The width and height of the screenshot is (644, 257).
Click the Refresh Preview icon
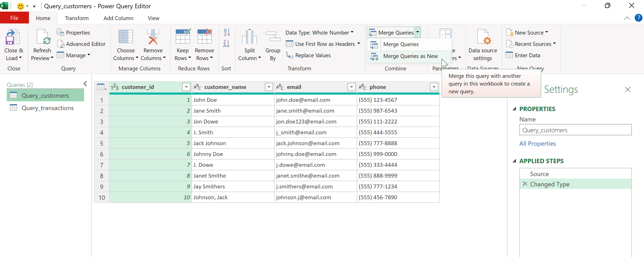pos(43,37)
